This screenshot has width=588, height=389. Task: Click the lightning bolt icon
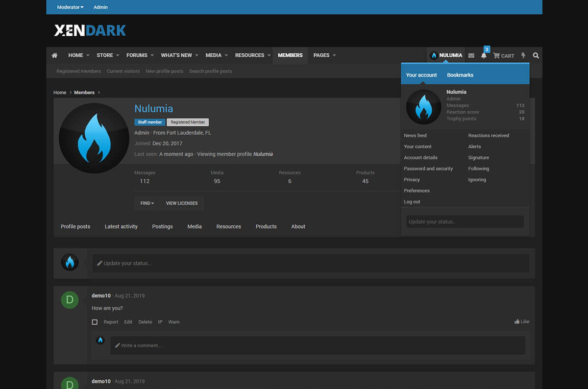pos(523,55)
